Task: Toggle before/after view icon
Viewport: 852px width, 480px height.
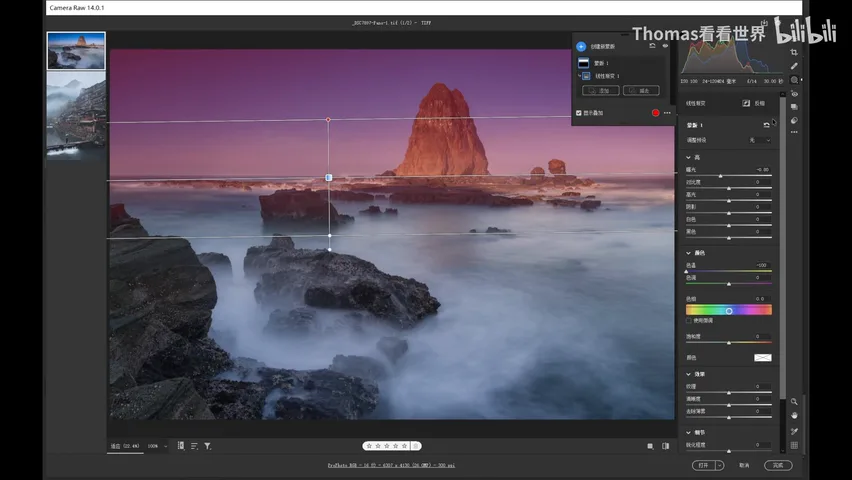Action: [x=666, y=446]
